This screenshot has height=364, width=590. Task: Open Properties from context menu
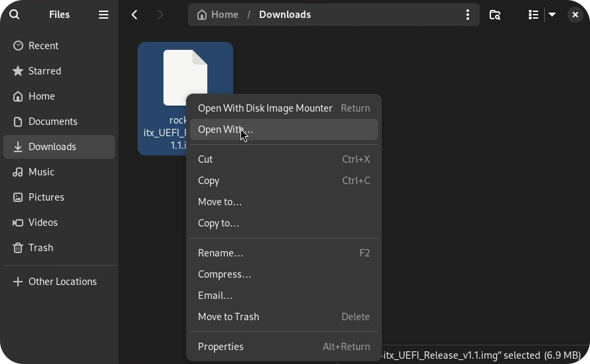[284, 347]
